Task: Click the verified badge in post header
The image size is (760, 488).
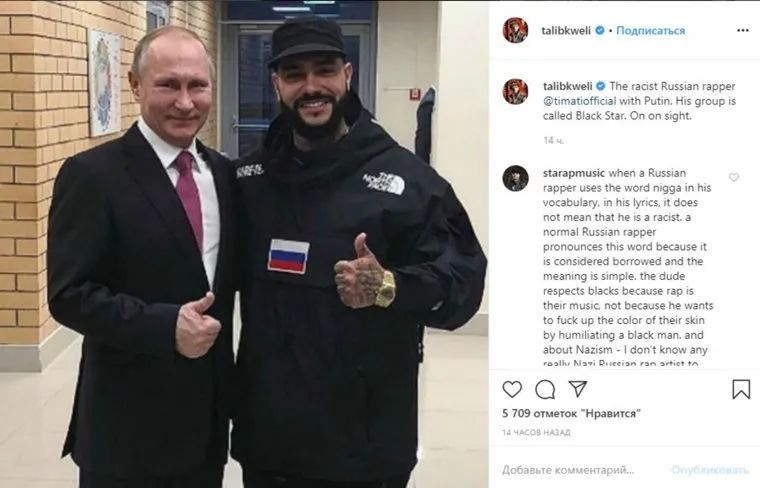Action: click(x=600, y=31)
